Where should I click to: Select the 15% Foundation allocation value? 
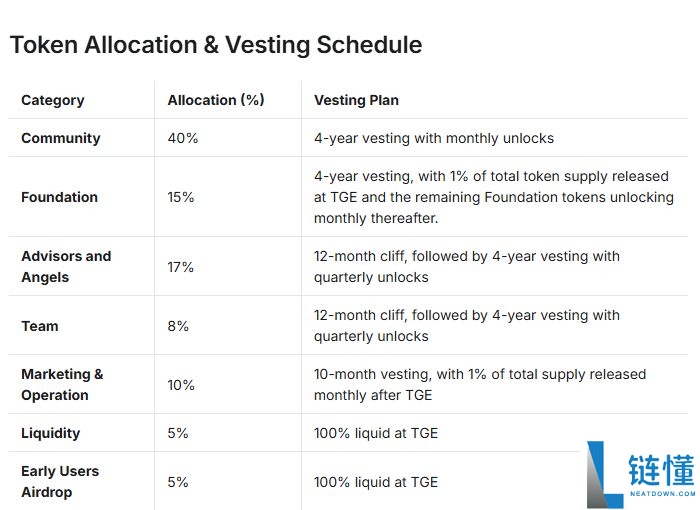(181, 197)
